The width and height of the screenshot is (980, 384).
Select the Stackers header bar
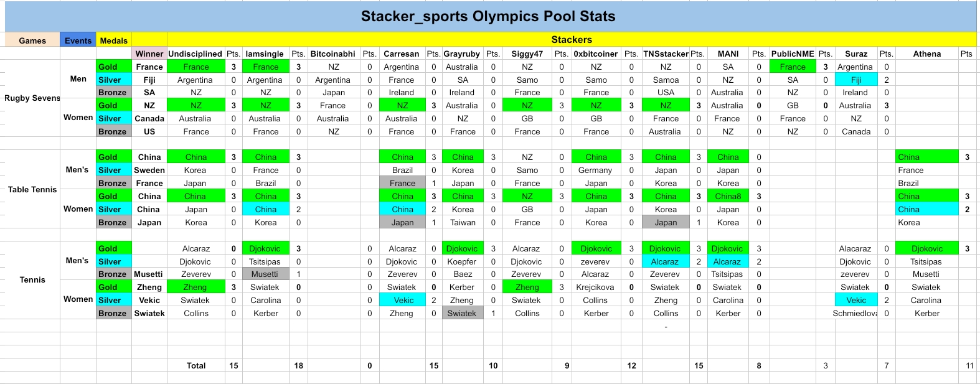(571, 40)
